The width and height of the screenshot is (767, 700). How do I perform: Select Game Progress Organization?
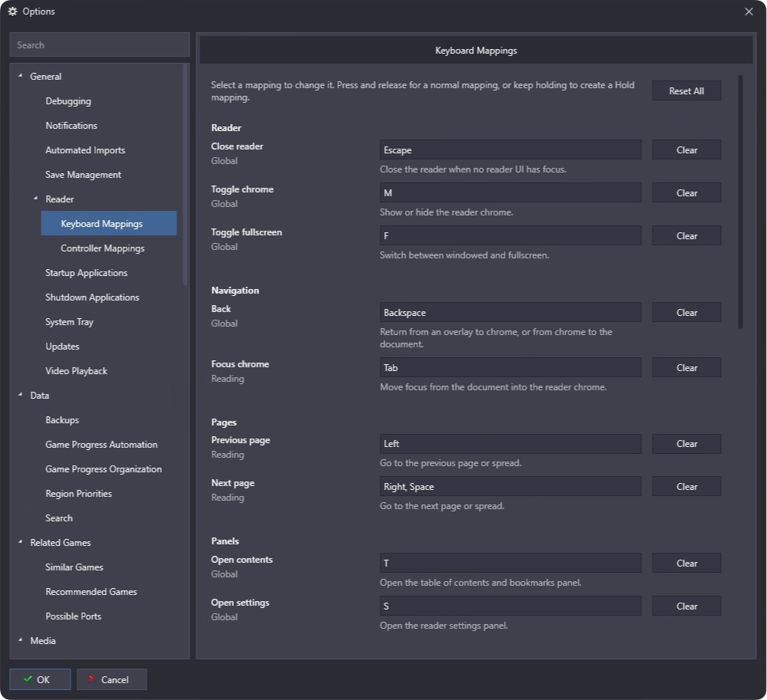104,468
